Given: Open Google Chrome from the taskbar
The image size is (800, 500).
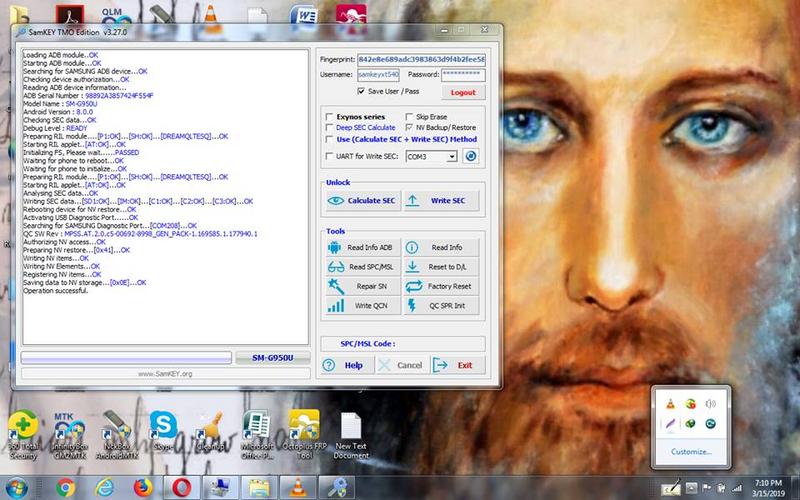Looking at the screenshot, I should (65, 488).
